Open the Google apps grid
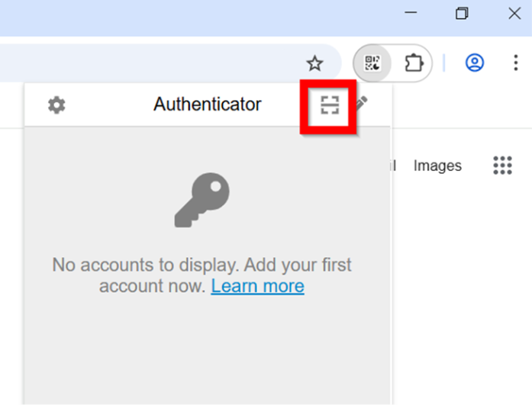 [502, 165]
